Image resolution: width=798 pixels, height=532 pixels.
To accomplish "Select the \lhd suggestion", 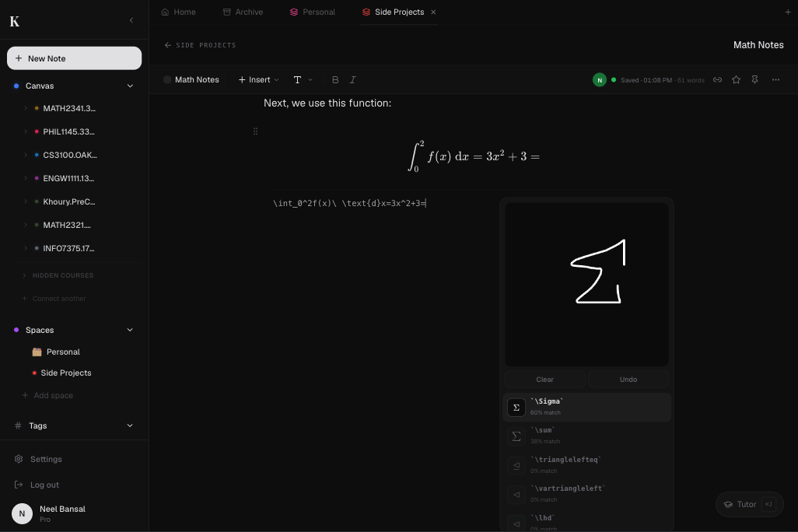I will tap(586, 523).
